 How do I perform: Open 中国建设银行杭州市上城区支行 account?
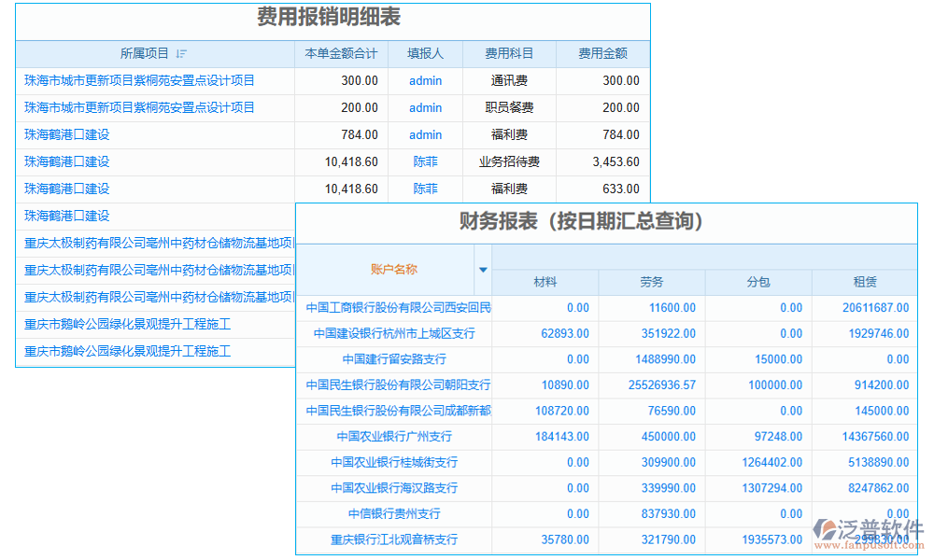pyautogui.click(x=392, y=333)
